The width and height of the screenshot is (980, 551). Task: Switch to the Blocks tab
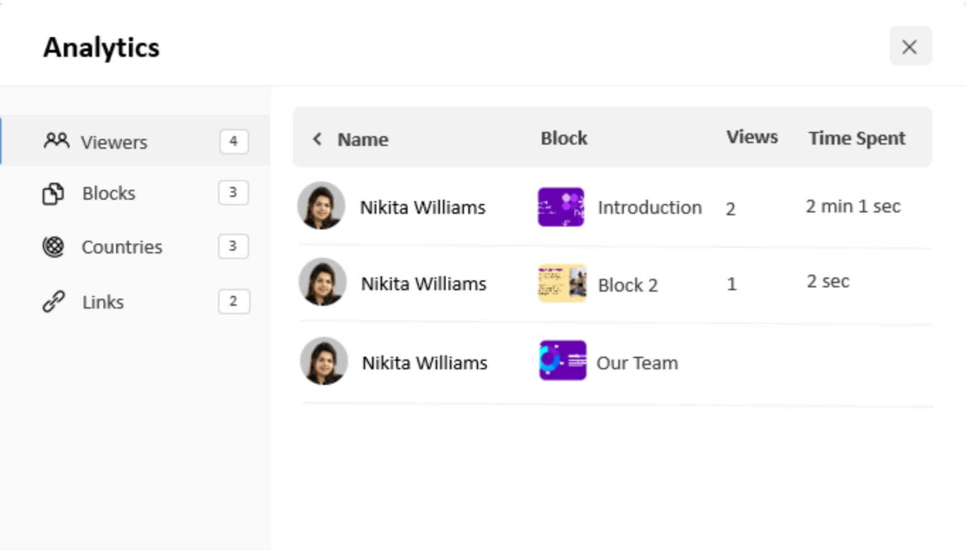109,193
